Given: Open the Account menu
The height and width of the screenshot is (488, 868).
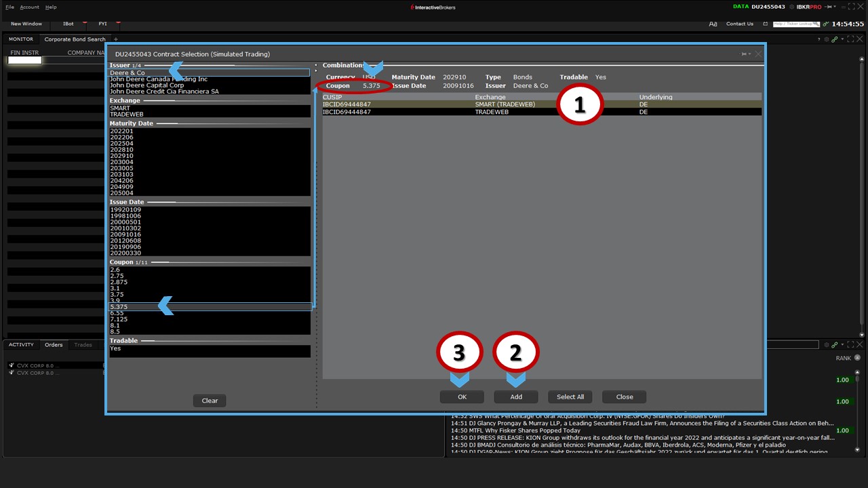Looking at the screenshot, I should tap(29, 7).
